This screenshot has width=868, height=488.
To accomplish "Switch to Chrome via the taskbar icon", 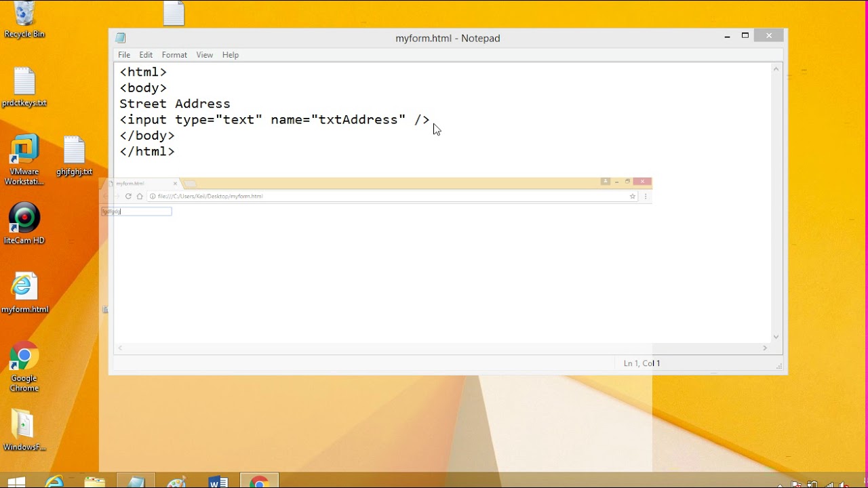I will tap(259, 482).
